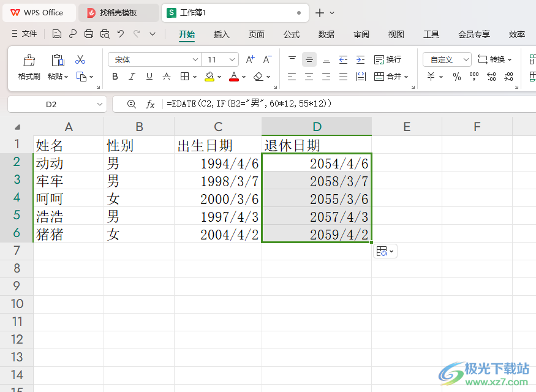Add a new document tab with plus
This screenshot has height=392, width=536.
[320, 13]
